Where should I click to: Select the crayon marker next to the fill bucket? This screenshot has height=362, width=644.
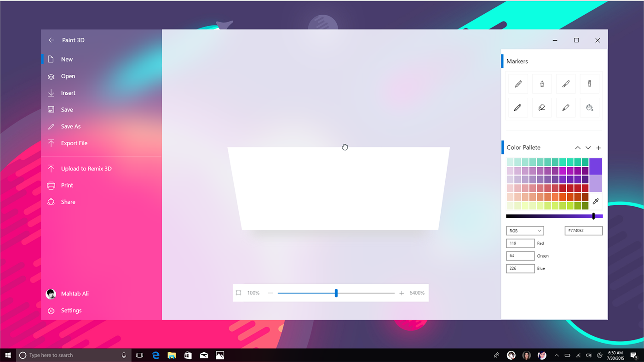click(566, 107)
